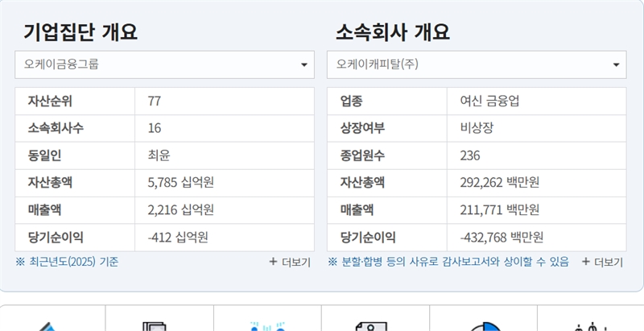Select the 동일인 value 최윤
The image size is (644, 331).
click(159, 155)
